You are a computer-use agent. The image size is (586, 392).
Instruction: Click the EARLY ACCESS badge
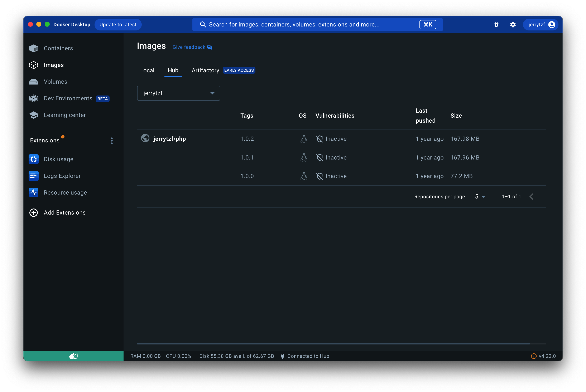[x=239, y=70]
